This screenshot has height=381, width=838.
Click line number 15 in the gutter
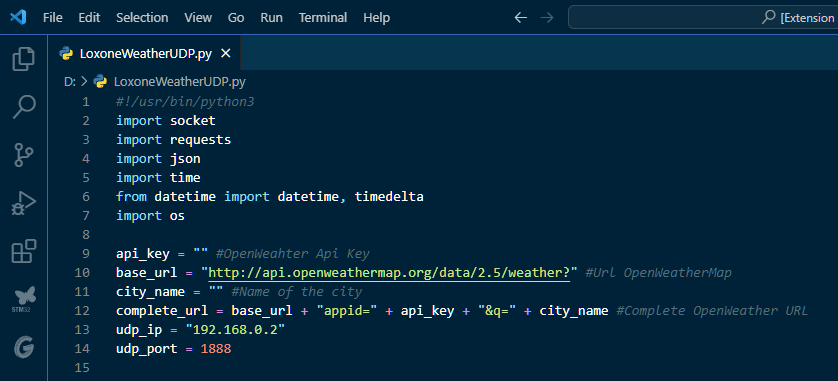tap(82, 368)
